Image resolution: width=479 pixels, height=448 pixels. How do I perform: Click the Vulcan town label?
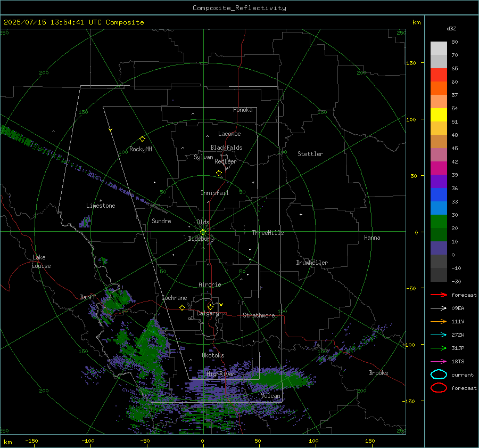[x=270, y=396]
